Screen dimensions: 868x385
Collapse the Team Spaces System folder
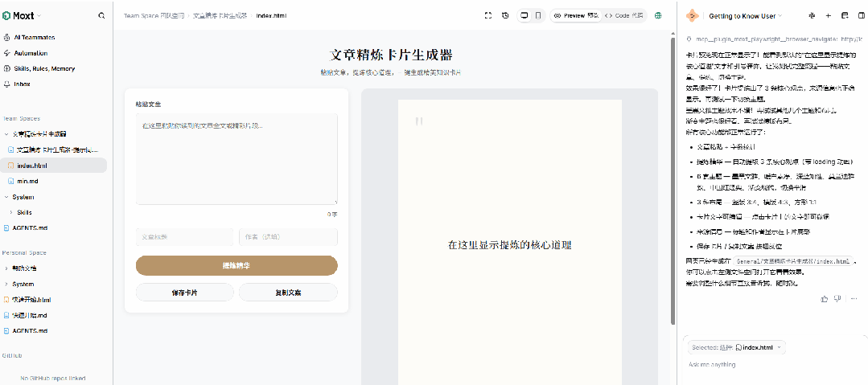pos(6,197)
